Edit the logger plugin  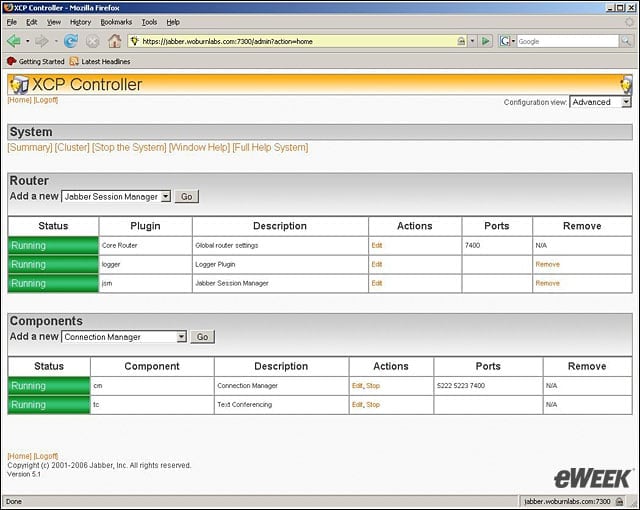(377, 264)
